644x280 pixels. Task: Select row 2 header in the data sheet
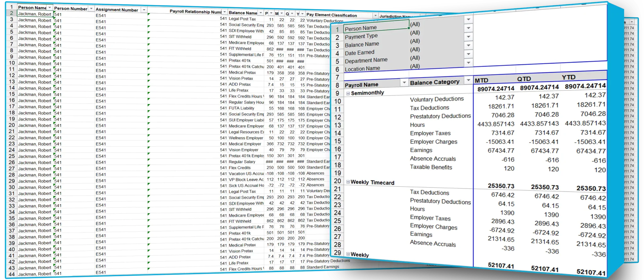click(x=11, y=13)
